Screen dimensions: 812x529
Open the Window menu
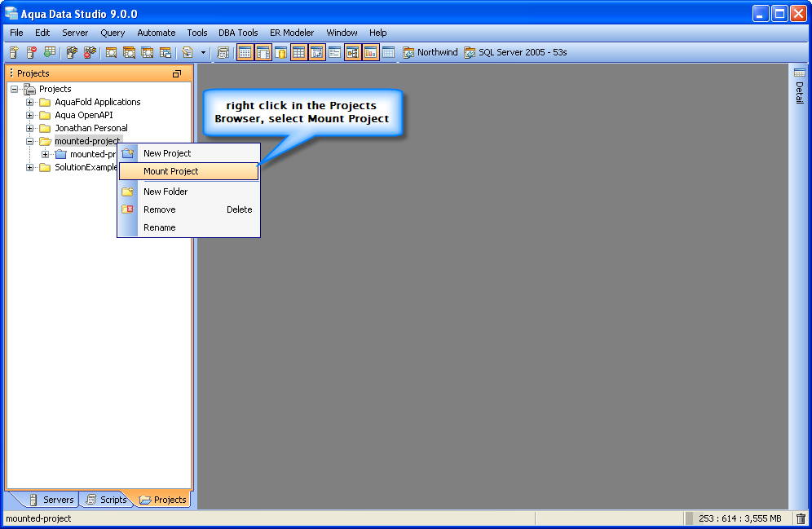click(342, 33)
